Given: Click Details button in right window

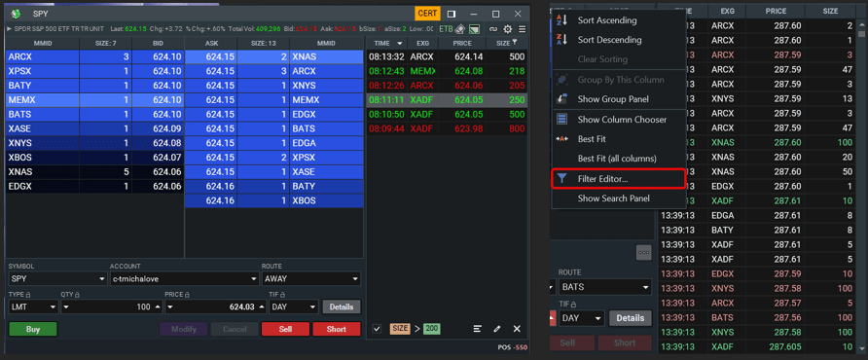Looking at the screenshot, I should [630, 318].
